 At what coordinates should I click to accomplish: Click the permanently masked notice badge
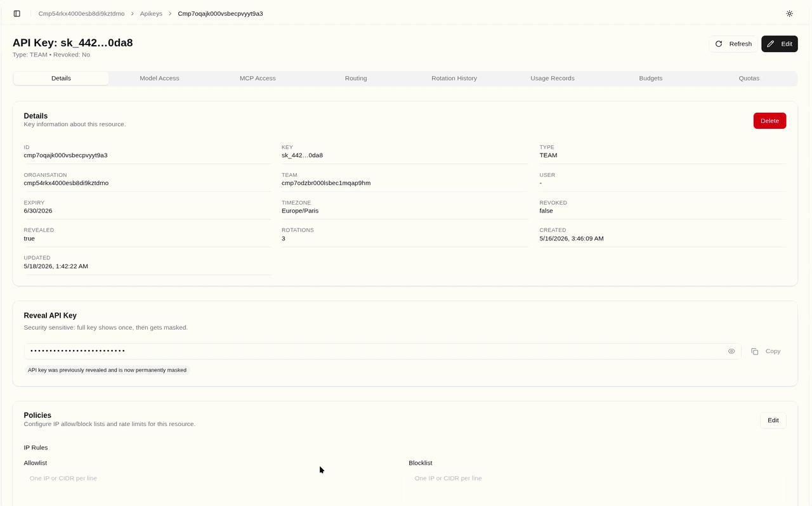coord(107,370)
